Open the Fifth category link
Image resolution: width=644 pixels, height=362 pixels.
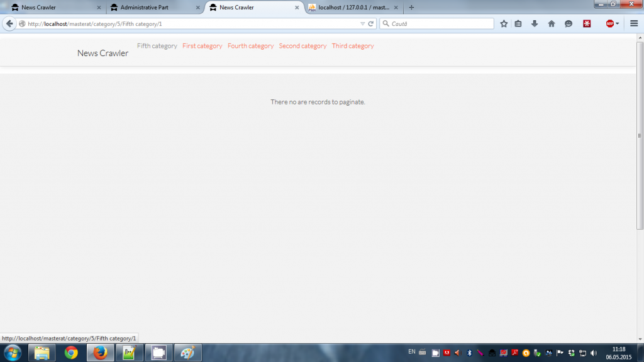click(157, 46)
